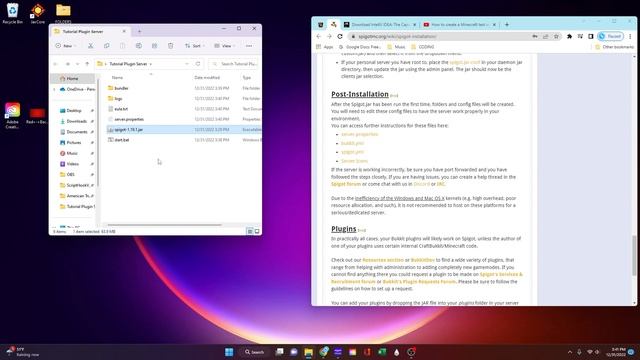This screenshot has width=640, height=360.
Task: Open Home in Explorer sidebar
Action: click(73, 78)
